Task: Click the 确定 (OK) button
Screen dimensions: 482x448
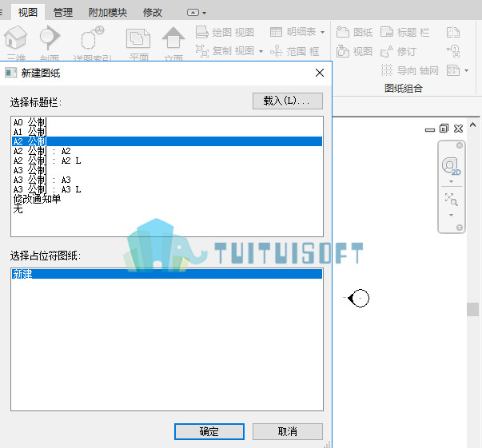Action: 209,431
